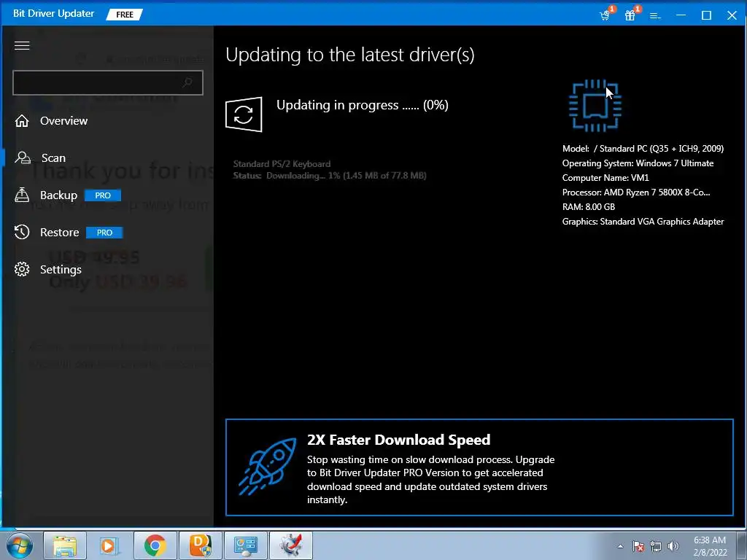Click the 2X Faster Download Speed banner
The height and width of the screenshot is (560, 747).
479,467
